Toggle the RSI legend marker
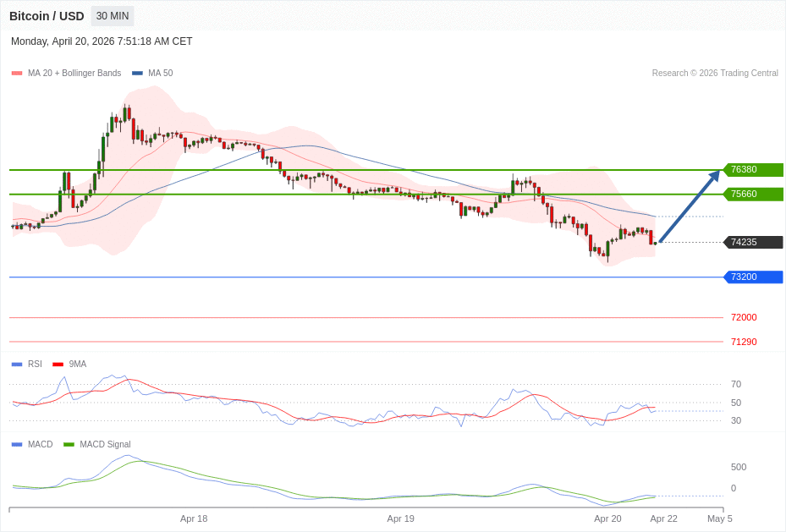This screenshot has width=786, height=532. [x=17, y=365]
